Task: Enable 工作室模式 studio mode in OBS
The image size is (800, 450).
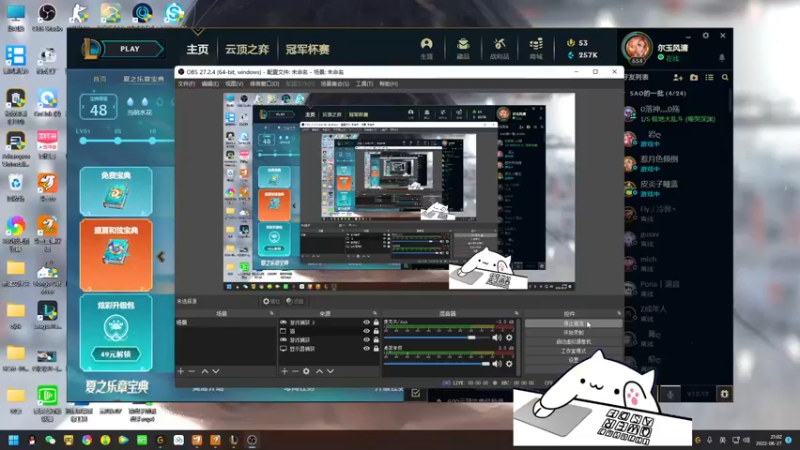Action: (x=573, y=351)
